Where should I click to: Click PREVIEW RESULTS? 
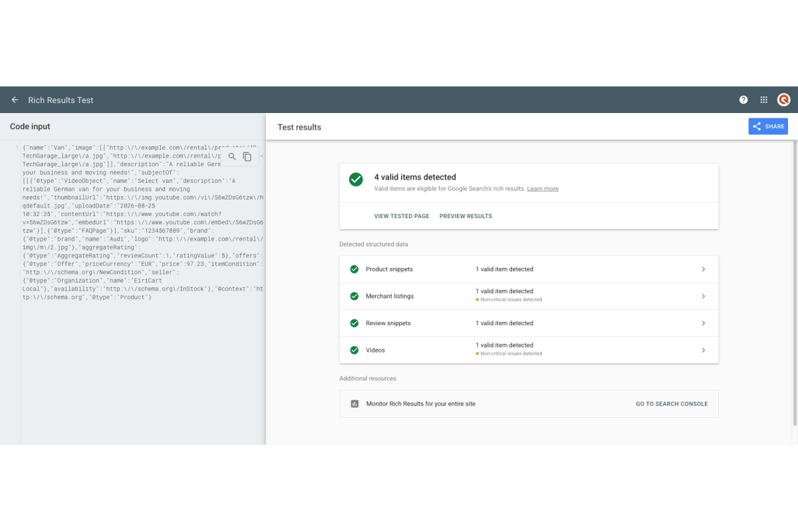pos(465,216)
